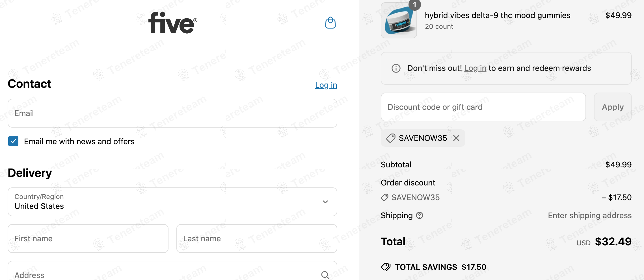
Task: Click the Total Savings tag icon
Action: point(386,267)
